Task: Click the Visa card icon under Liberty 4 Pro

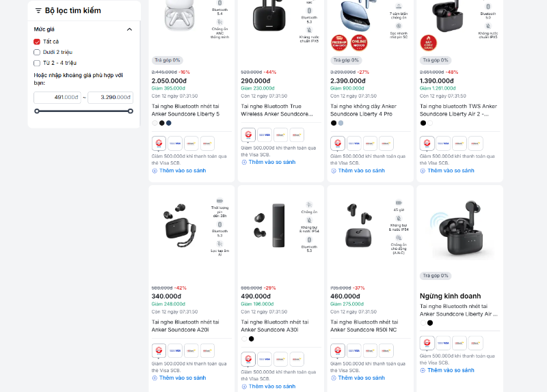Action: point(353,143)
